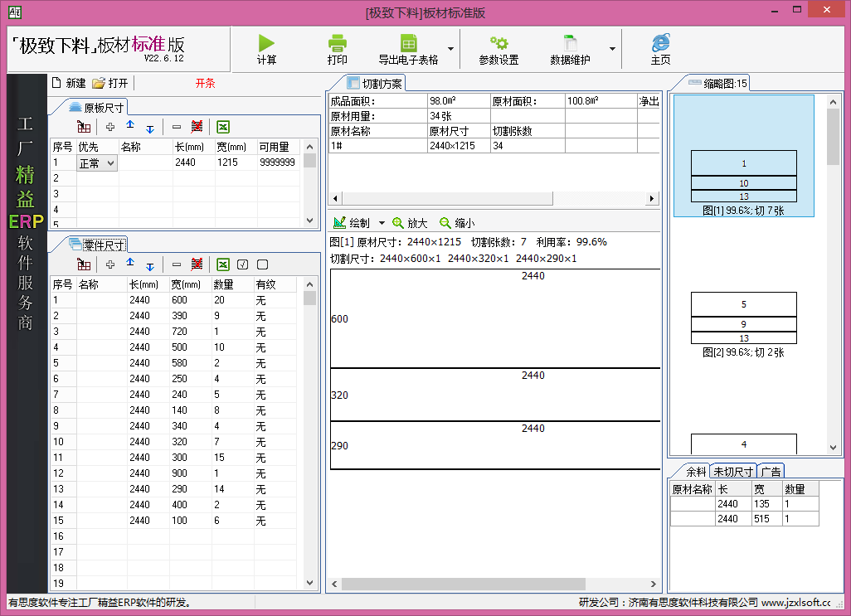Expand the 导出电子表格 dropdown arrow
Image resolution: width=851 pixels, height=616 pixels.
[450, 49]
